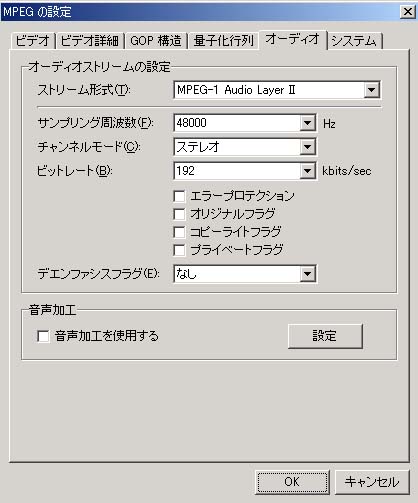Expand the ストリーム形式 dropdown arrow
The width and height of the screenshot is (418, 503).
pyautogui.click(x=372, y=90)
